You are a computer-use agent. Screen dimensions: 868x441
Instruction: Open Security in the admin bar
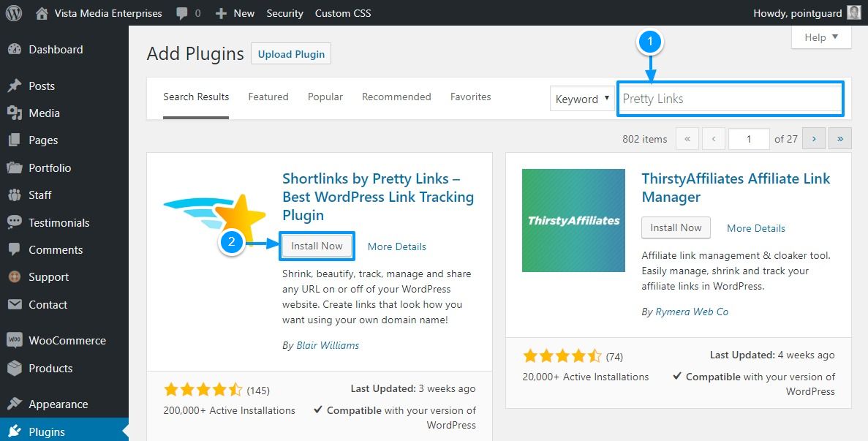pyautogui.click(x=284, y=13)
